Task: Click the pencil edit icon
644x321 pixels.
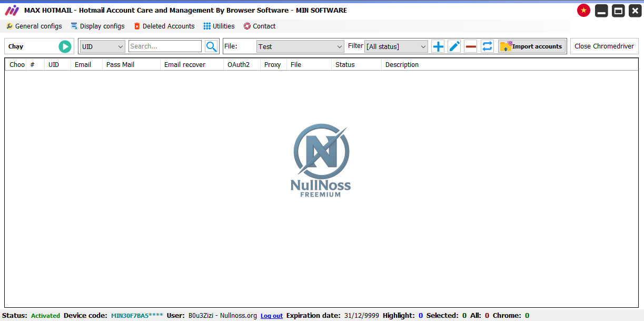Action: 454,46
